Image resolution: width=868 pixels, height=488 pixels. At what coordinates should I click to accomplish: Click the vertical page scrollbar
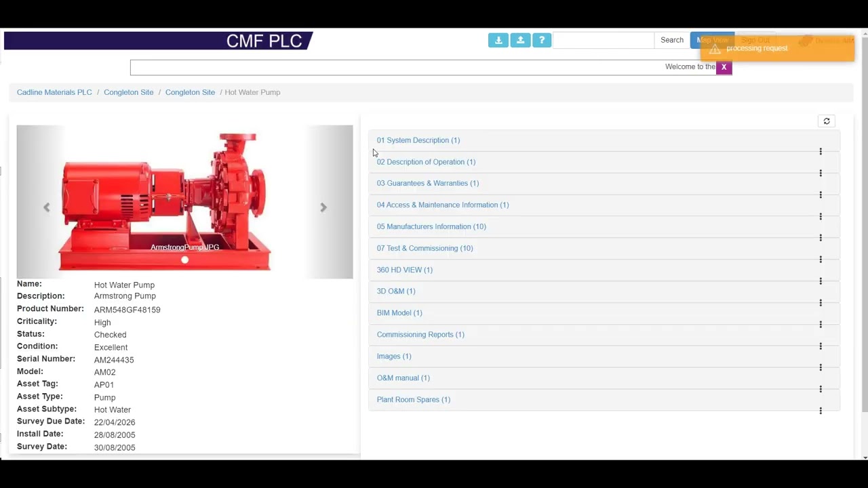[864, 224]
